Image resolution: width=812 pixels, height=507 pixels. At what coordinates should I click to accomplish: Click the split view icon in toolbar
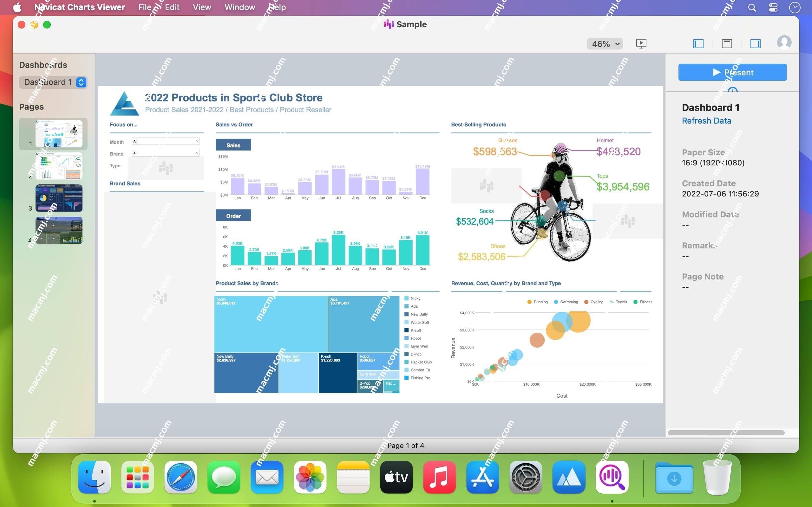[x=728, y=43]
